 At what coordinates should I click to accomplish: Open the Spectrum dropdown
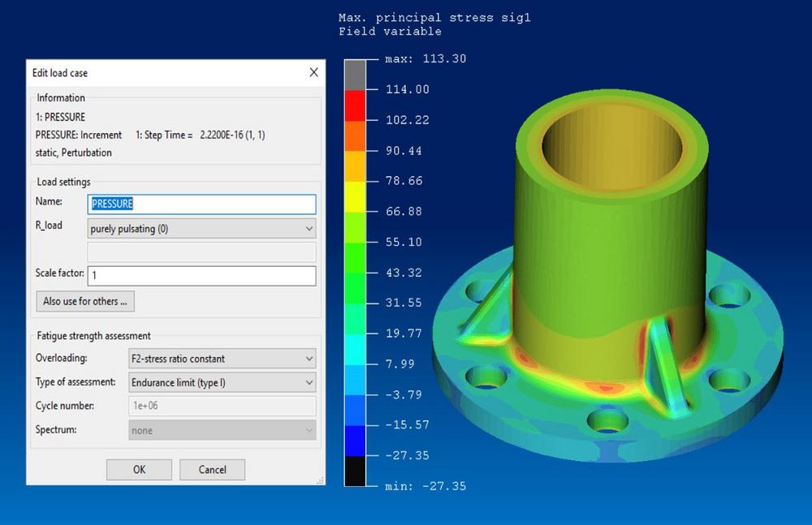point(222,430)
